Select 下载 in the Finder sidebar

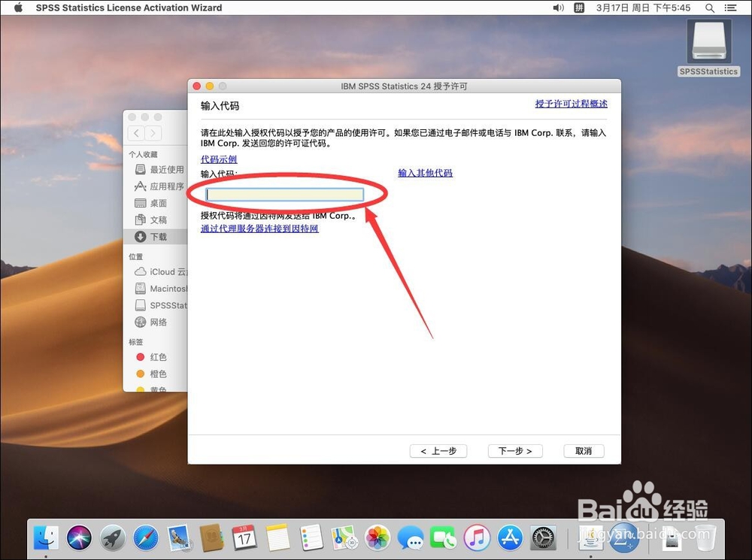point(157,236)
